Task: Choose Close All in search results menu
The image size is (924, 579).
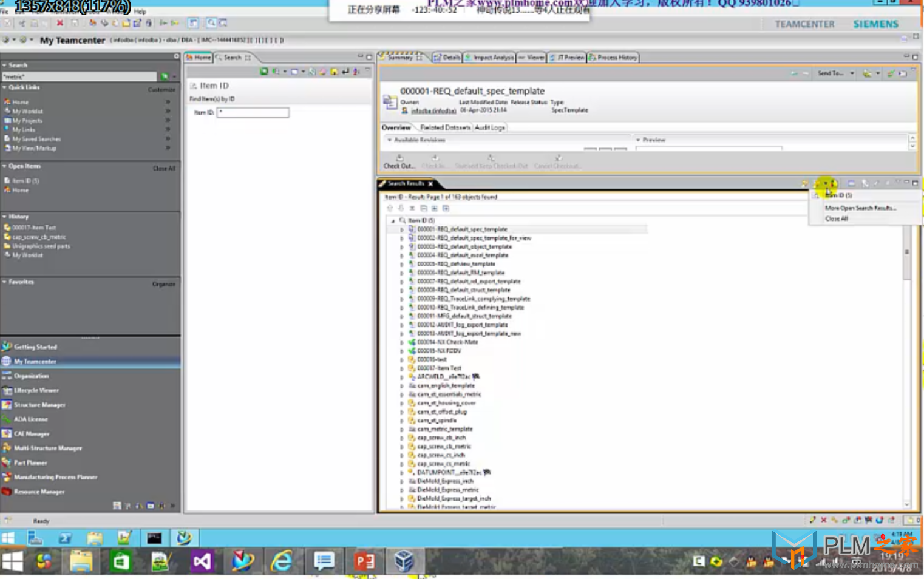Action: pos(836,219)
